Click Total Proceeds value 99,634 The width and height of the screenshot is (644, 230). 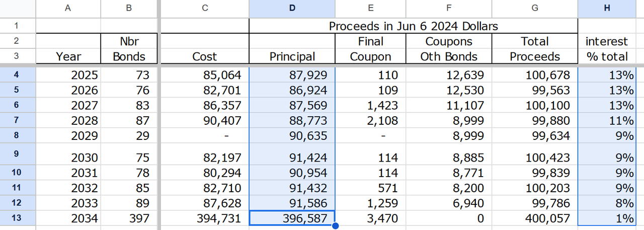[x=535, y=136]
